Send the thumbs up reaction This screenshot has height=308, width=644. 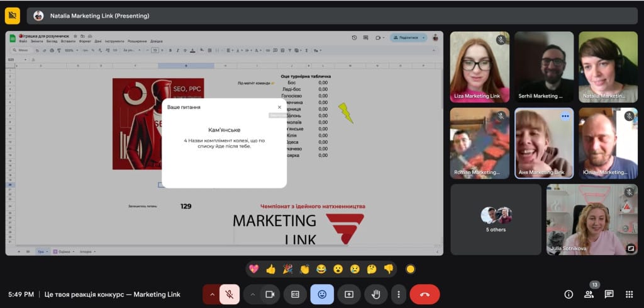point(271,269)
